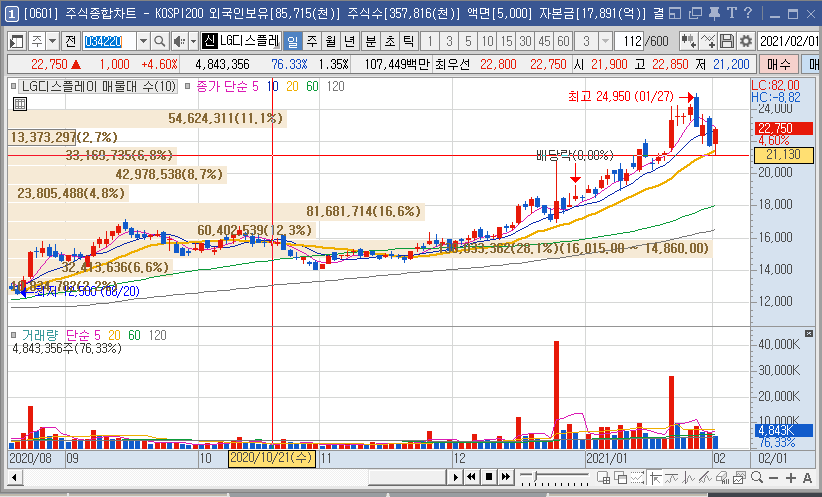Select the 분 minute period toggle
The width and height of the screenshot is (822, 497).
(371, 41)
